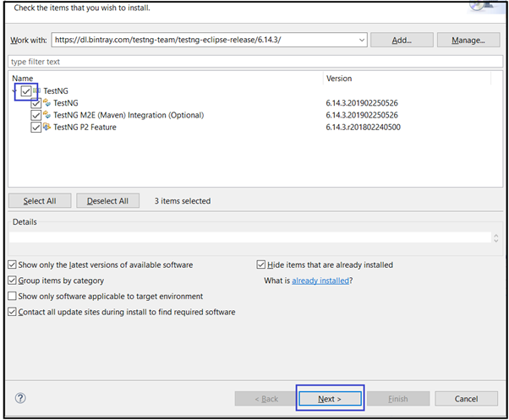Click the Manage... button

click(468, 40)
